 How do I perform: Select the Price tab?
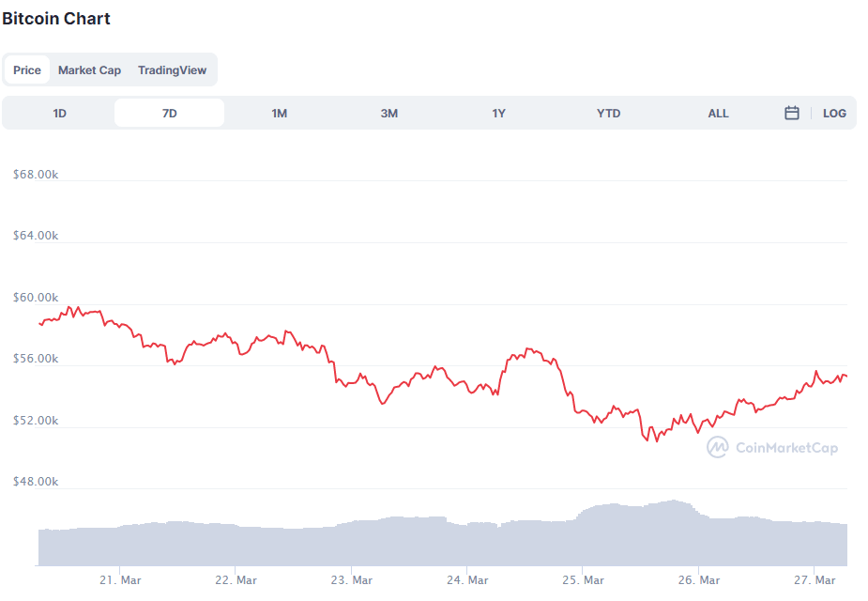pos(26,69)
